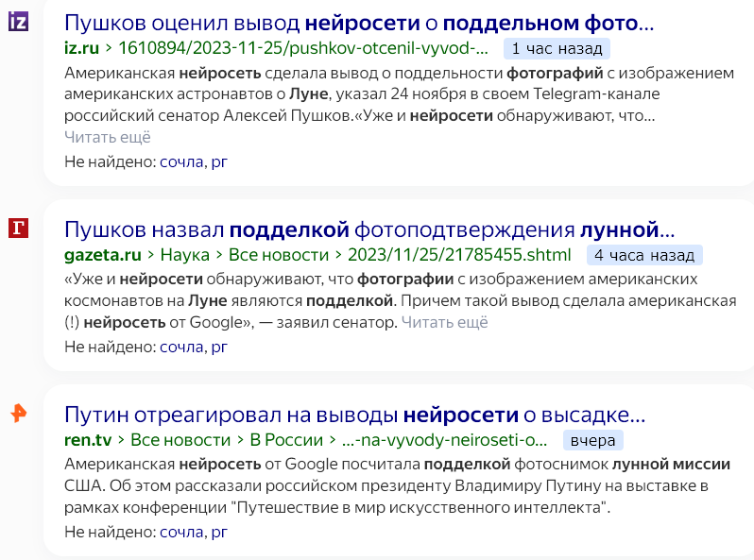Viewport: 754px width, 560px height.
Task: Click 'рг' in the iz.ru result
Action: pyautogui.click(x=219, y=162)
